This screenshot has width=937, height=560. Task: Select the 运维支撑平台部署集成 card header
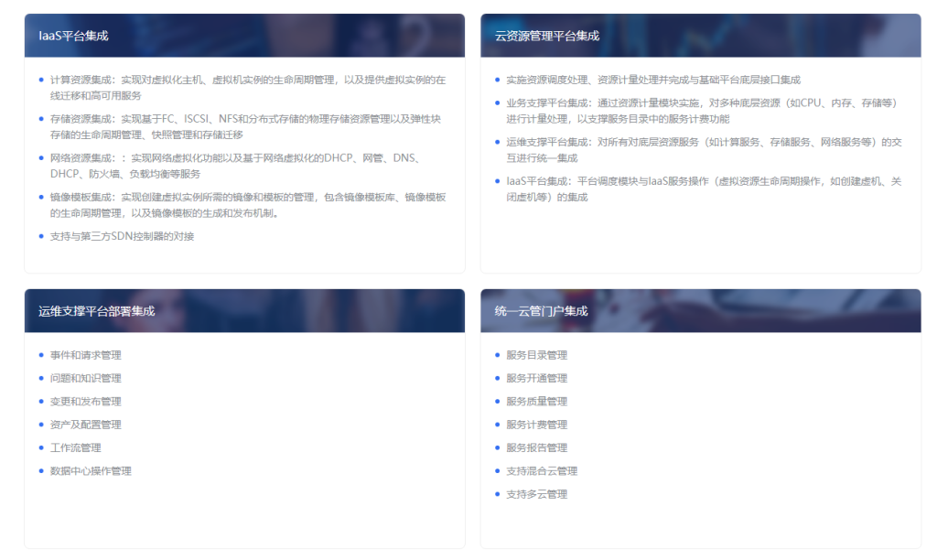click(x=97, y=311)
